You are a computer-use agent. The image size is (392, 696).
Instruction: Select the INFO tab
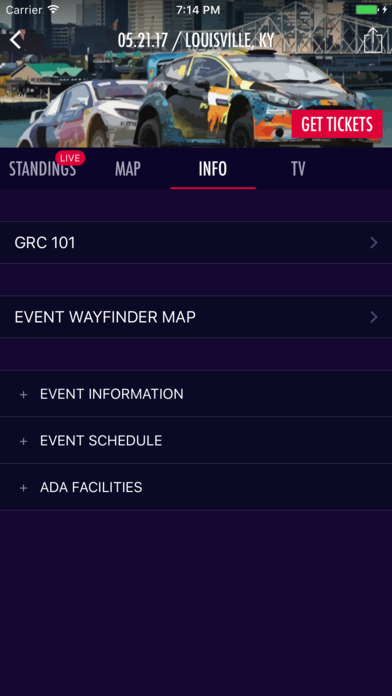pyautogui.click(x=213, y=169)
